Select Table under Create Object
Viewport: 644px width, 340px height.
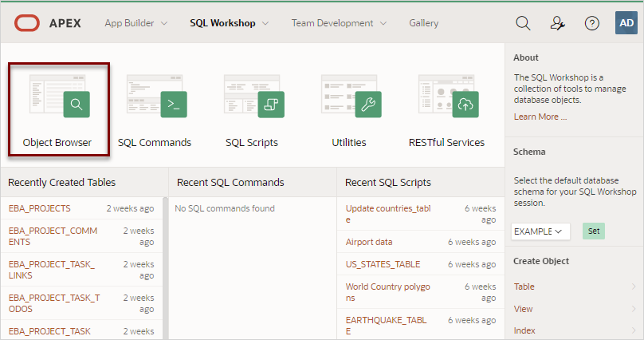pyautogui.click(x=524, y=287)
